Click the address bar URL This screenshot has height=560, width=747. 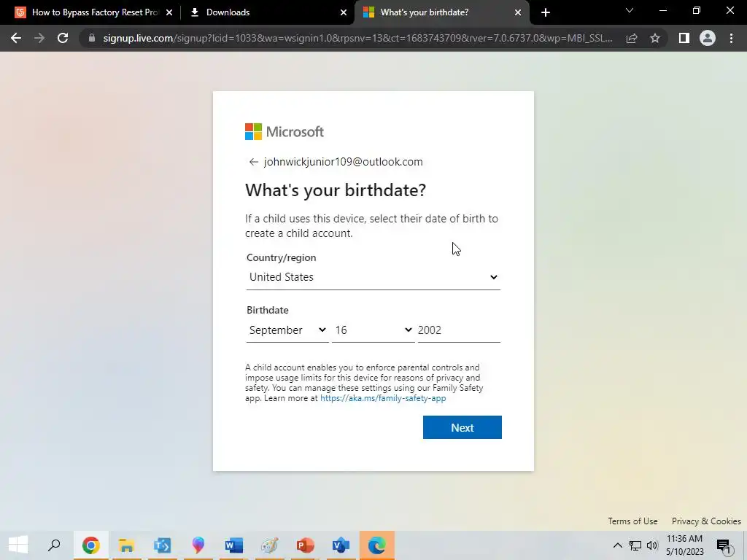coord(357,38)
